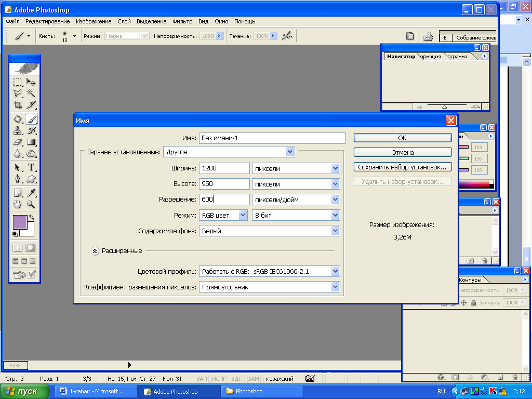This screenshot has height=399, width=532.
Task: Select the Gradient tool
Action: (x=31, y=142)
